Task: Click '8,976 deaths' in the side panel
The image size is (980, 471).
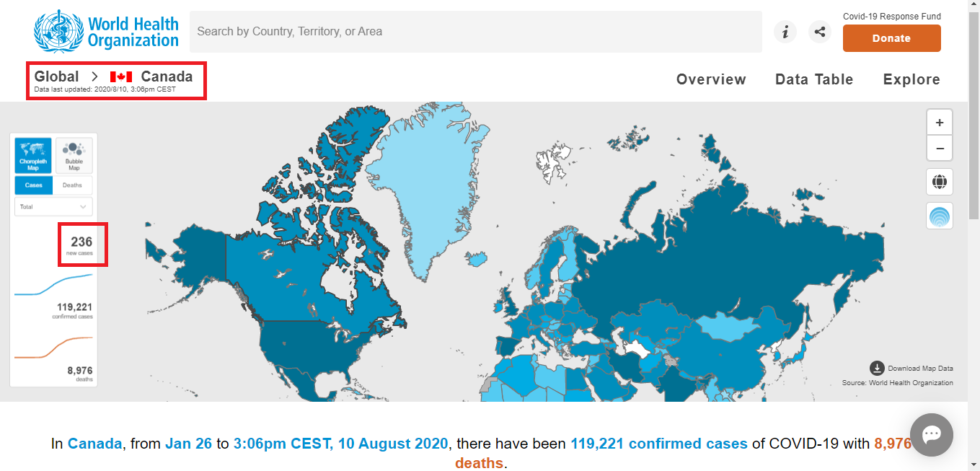Action: point(79,374)
